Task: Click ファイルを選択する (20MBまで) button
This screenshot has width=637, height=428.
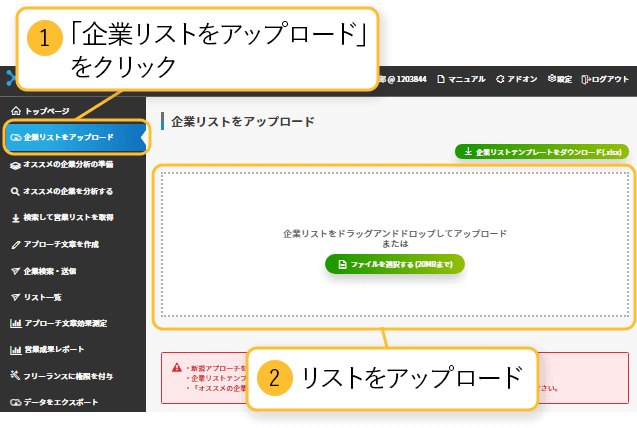Action: pos(395,264)
